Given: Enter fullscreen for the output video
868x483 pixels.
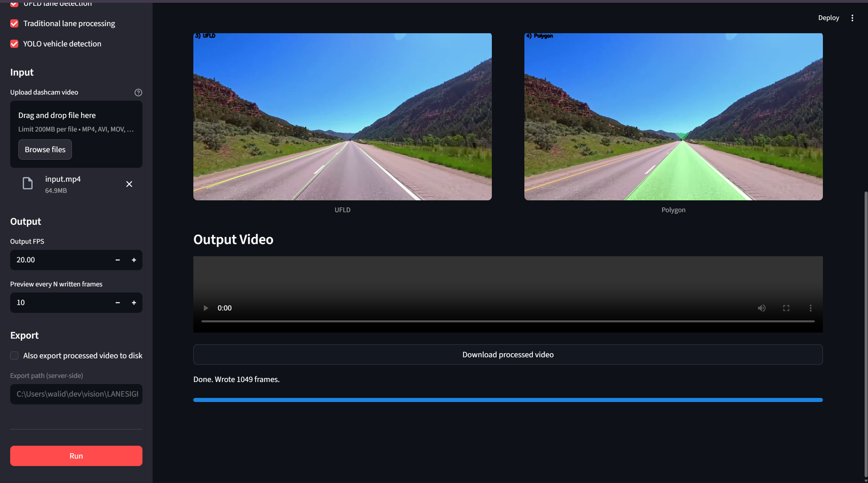Looking at the screenshot, I should click(786, 308).
